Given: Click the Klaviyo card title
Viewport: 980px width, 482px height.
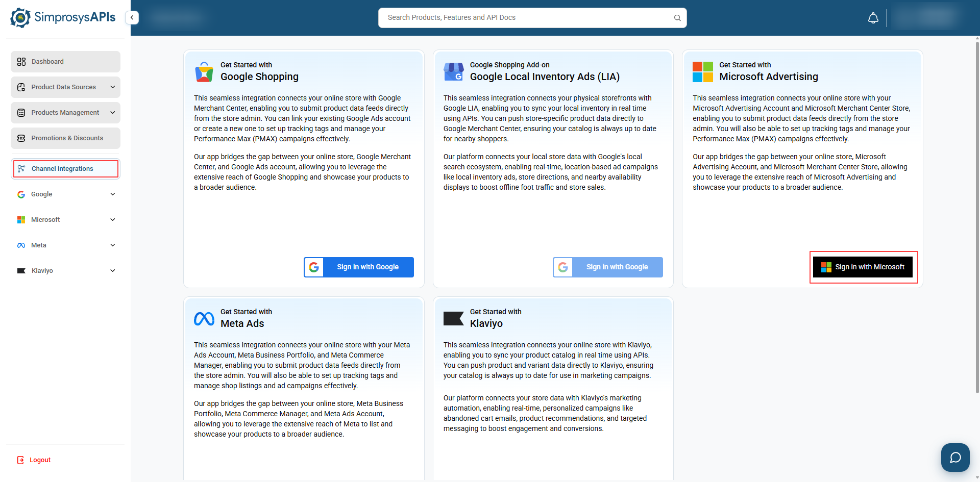Looking at the screenshot, I should [486, 324].
